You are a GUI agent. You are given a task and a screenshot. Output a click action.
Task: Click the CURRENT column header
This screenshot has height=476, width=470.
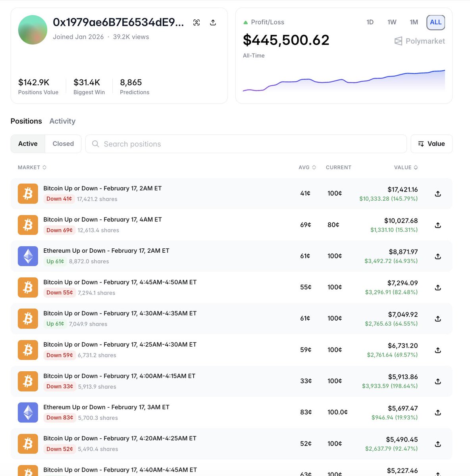tap(339, 167)
